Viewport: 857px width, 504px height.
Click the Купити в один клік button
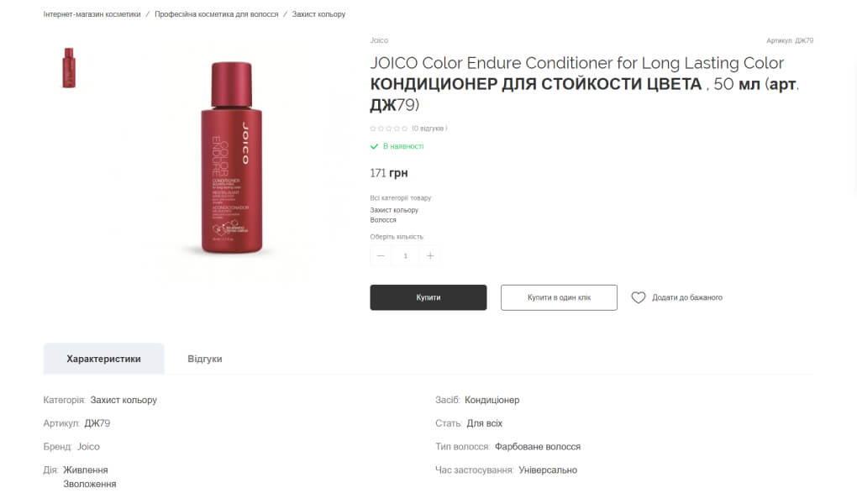point(559,297)
